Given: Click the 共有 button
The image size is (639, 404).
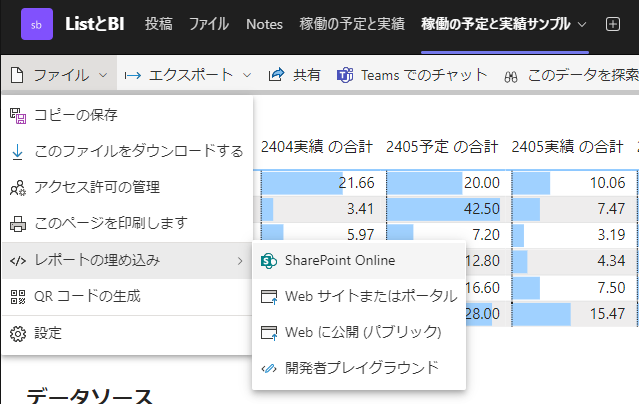Looking at the screenshot, I should [295, 75].
